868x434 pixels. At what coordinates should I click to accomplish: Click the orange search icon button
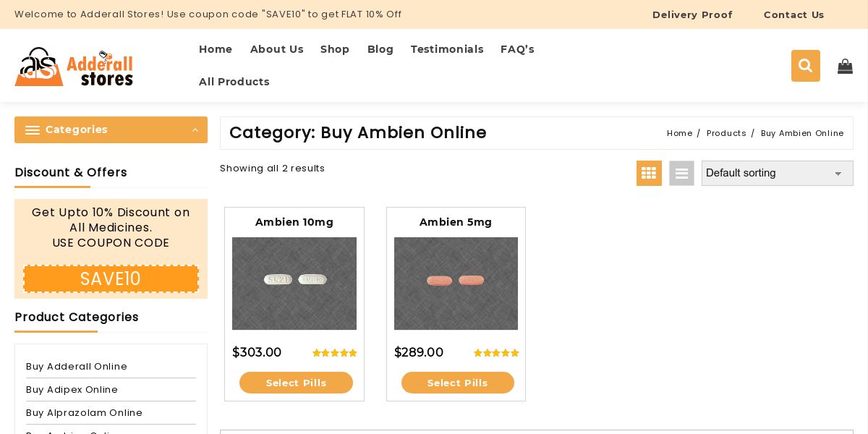[805, 66]
